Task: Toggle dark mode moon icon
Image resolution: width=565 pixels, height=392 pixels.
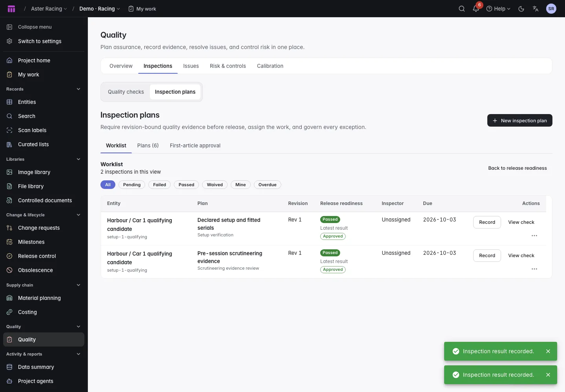Action: [x=521, y=9]
